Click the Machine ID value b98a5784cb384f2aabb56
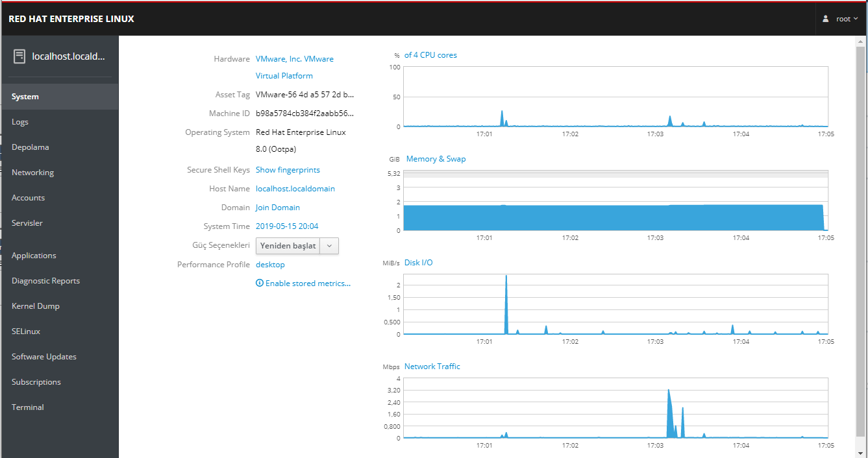 pyautogui.click(x=304, y=114)
